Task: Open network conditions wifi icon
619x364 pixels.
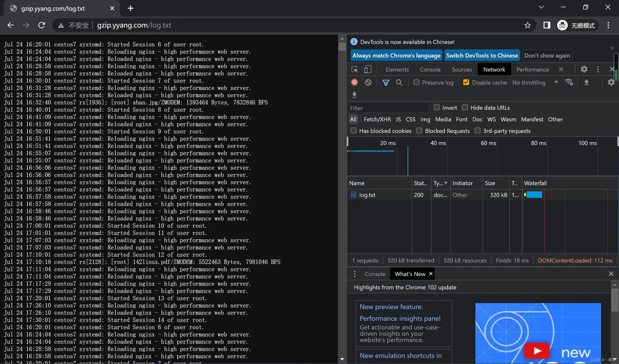Action: pos(569,82)
